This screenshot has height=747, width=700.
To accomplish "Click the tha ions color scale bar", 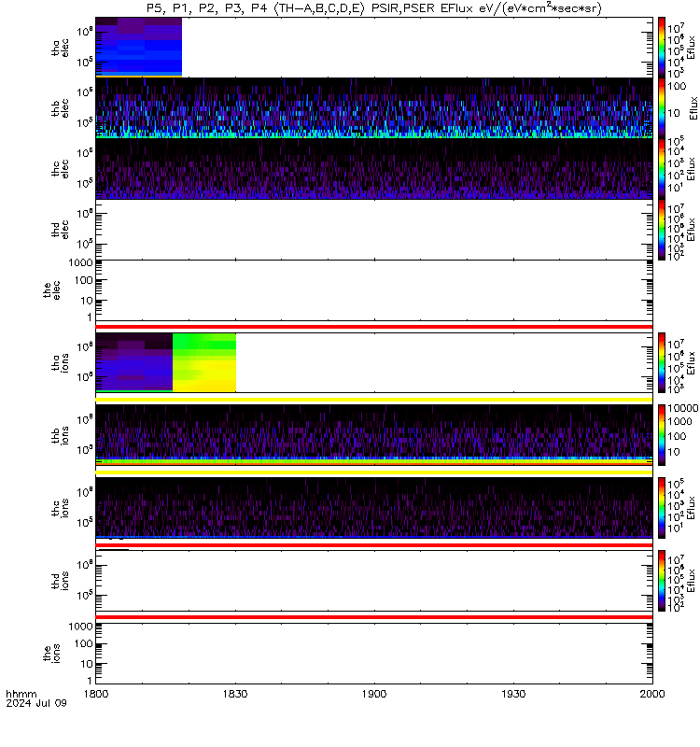I will point(662,362).
